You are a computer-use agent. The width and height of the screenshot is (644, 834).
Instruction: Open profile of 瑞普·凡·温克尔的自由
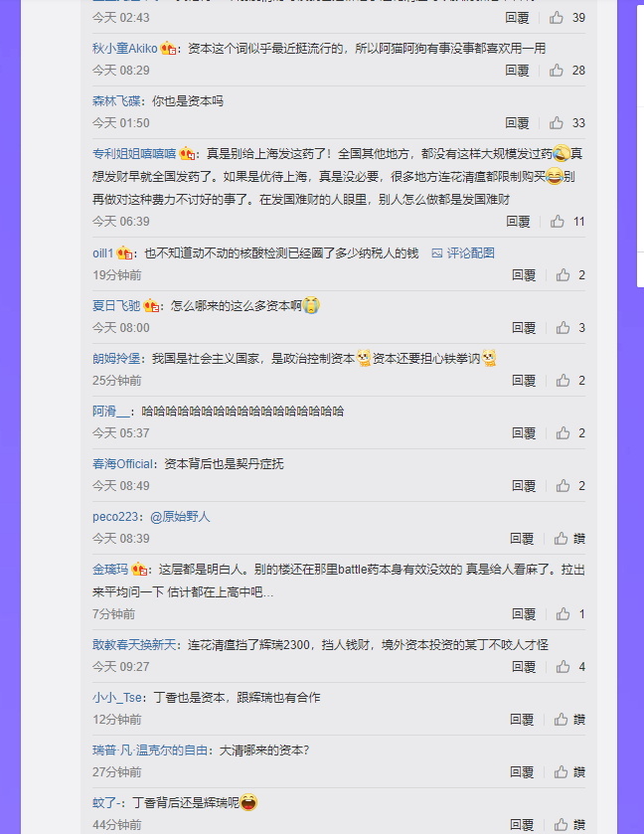click(150, 750)
